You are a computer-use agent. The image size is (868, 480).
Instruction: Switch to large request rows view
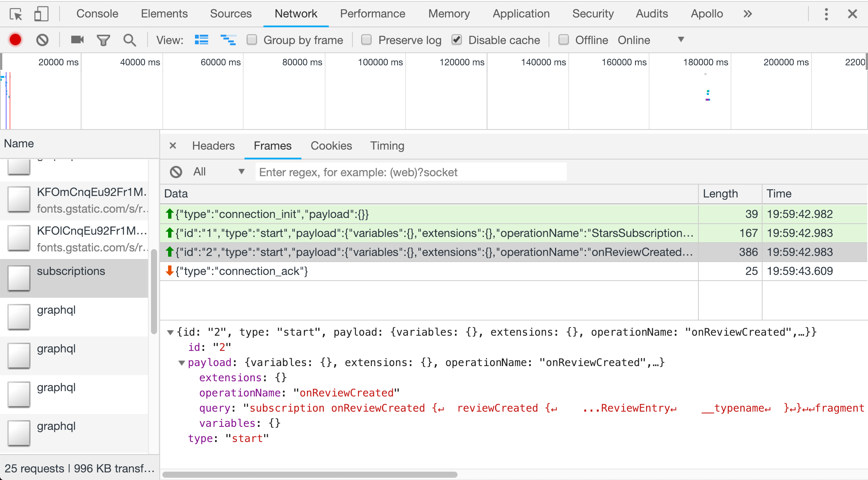coord(201,39)
